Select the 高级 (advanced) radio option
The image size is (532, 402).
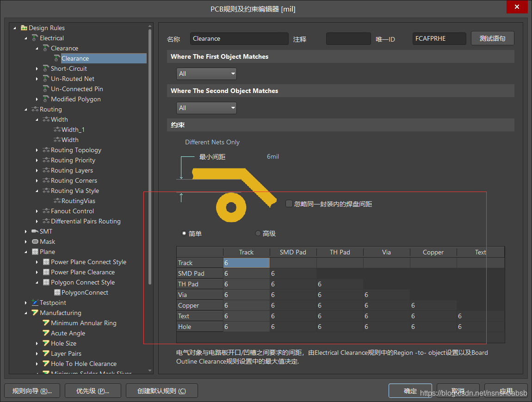[258, 234]
